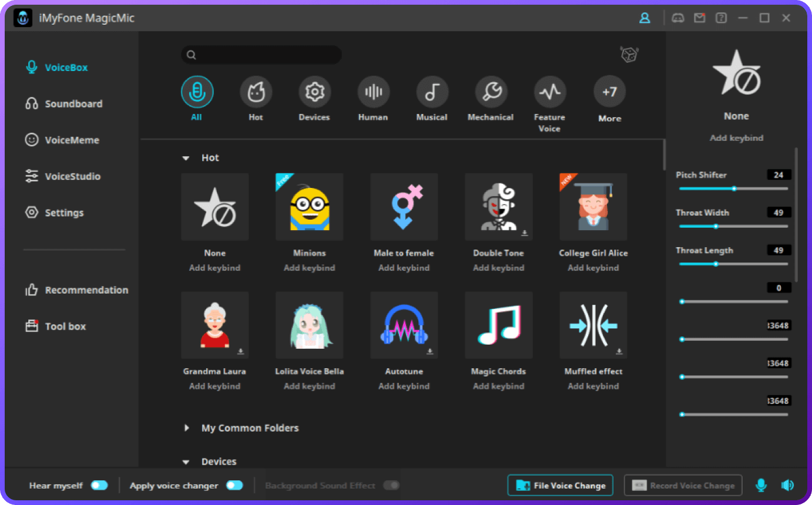
Task: Add keybind for Autotune voice
Action: pyautogui.click(x=404, y=386)
